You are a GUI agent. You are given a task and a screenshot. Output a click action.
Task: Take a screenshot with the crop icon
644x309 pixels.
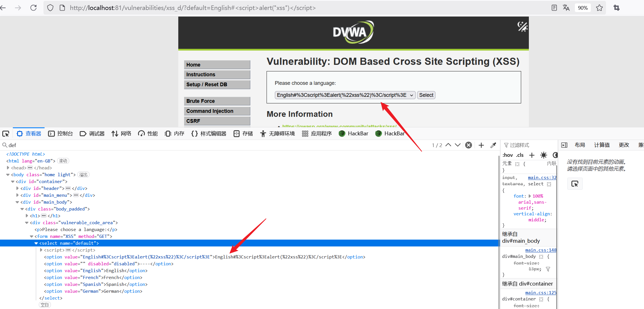click(617, 8)
